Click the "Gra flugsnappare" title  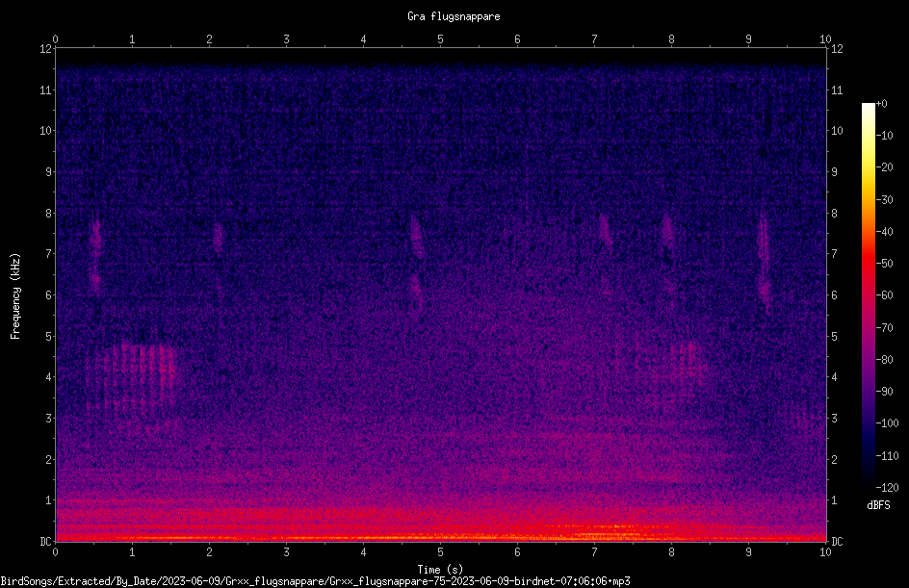[x=454, y=16]
